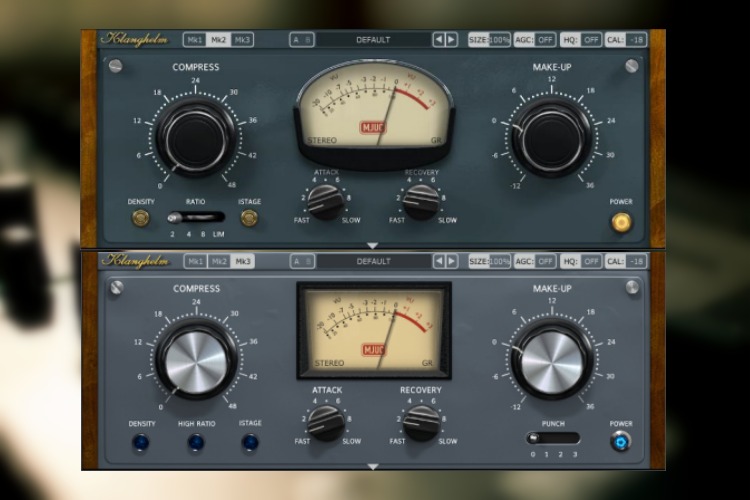The width and height of the screenshot is (750, 500).
Task: Open SIZE 100% selector in lower plugin
Action: point(489,261)
